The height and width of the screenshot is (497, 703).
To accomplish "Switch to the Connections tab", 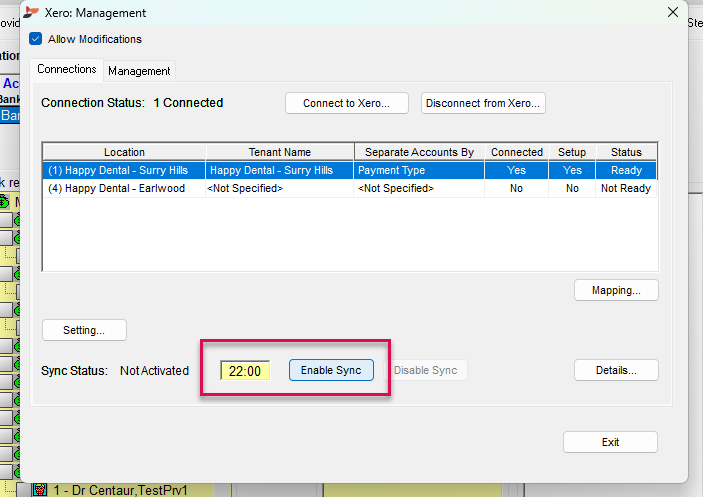I will 67,69.
